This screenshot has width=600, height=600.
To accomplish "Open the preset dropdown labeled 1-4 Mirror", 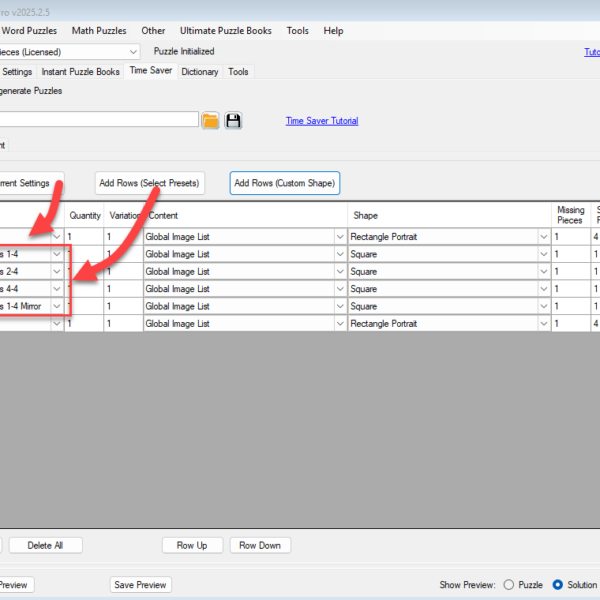I will (x=57, y=306).
